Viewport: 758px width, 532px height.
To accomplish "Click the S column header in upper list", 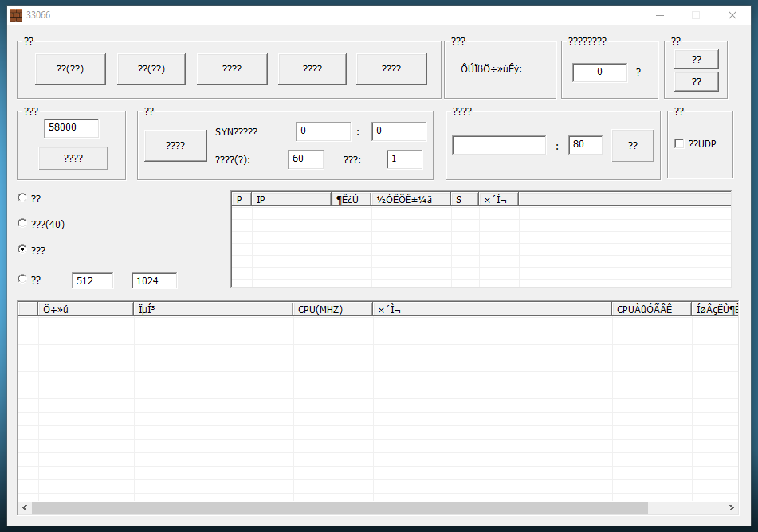I will pos(464,200).
